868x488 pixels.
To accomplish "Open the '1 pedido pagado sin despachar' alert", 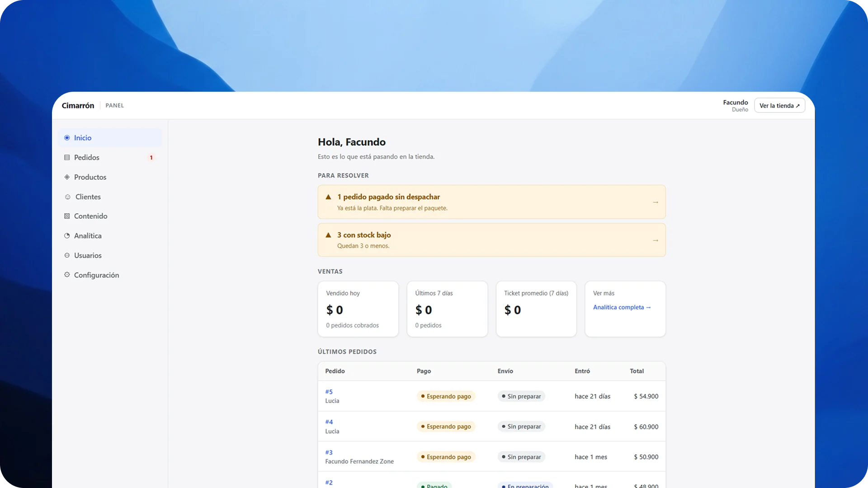I will (491, 202).
